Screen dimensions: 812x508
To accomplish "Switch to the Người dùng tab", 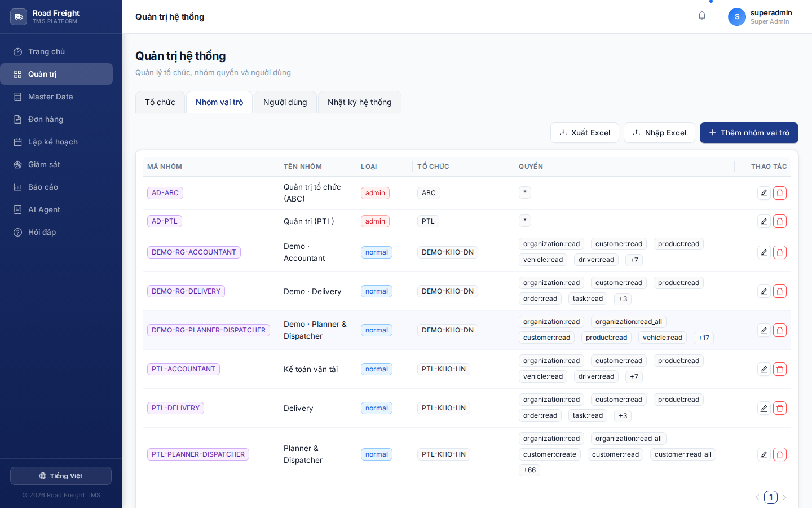I will pos(285,102).
